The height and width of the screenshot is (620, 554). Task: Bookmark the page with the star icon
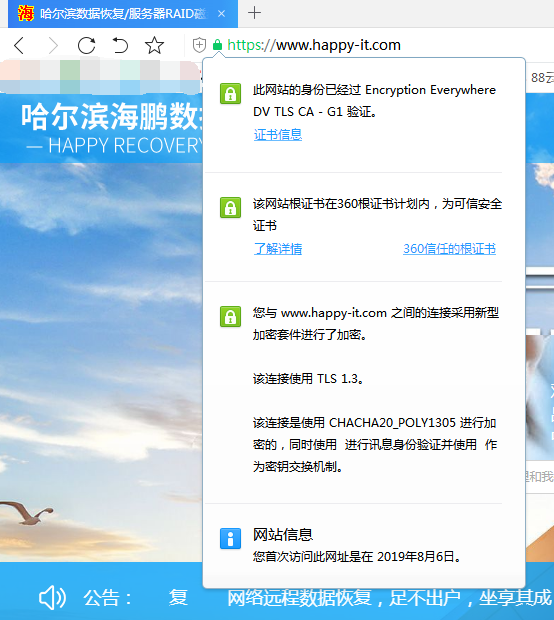click(154, 45)
